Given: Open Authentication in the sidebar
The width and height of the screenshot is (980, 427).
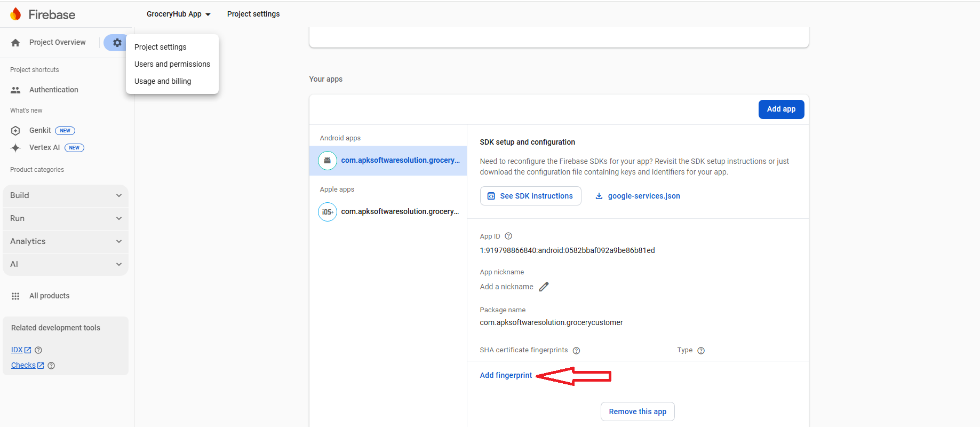Looking at the screenshot, I should pyautogui.click(x=53, y=90).
